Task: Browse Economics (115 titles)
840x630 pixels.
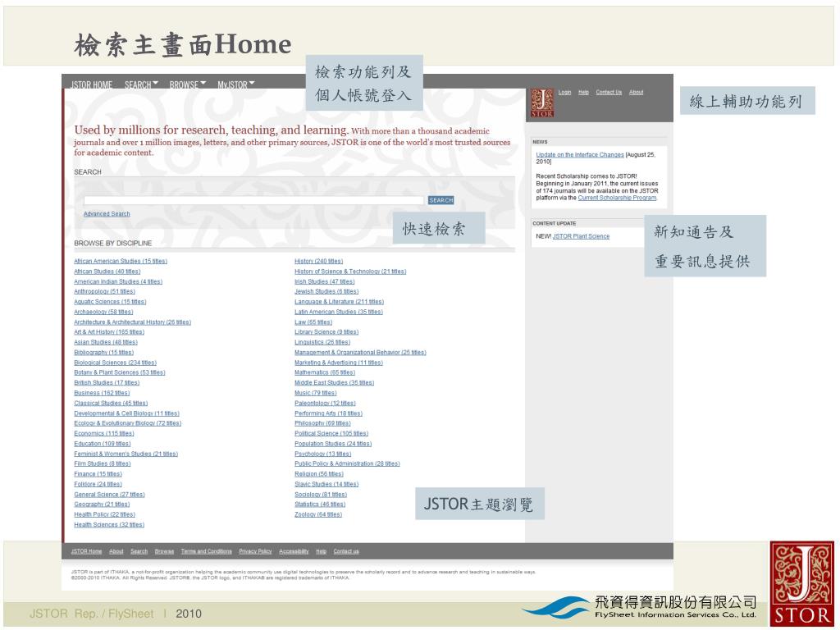Action: 104,433
